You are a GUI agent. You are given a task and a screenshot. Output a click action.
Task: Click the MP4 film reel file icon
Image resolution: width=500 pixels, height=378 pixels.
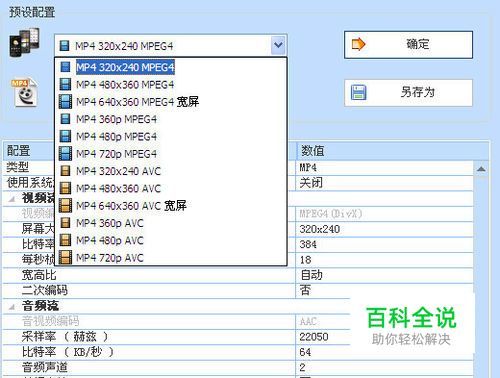[x=24, y=92]
